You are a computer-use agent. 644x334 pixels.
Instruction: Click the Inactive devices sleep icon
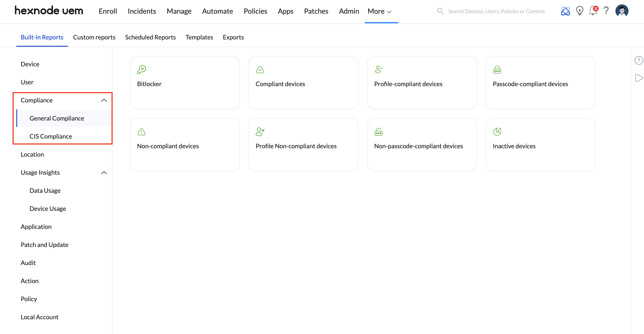tap(497, 132)
